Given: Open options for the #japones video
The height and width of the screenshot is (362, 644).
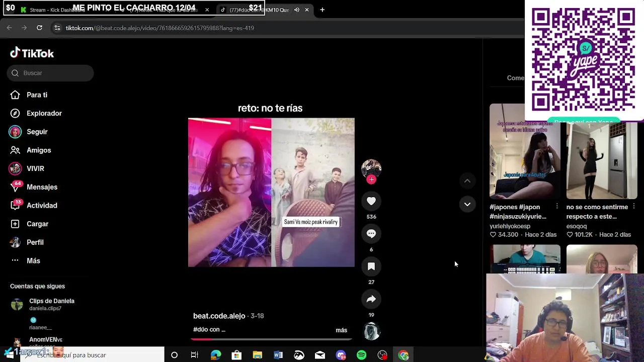Looking at the screenshot, I should (557, 207).
